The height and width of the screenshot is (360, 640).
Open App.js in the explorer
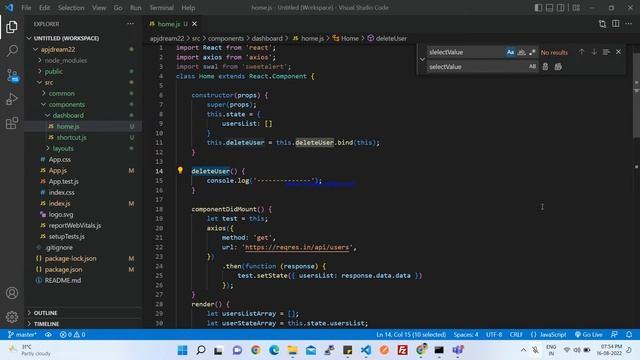coord(58,171)
